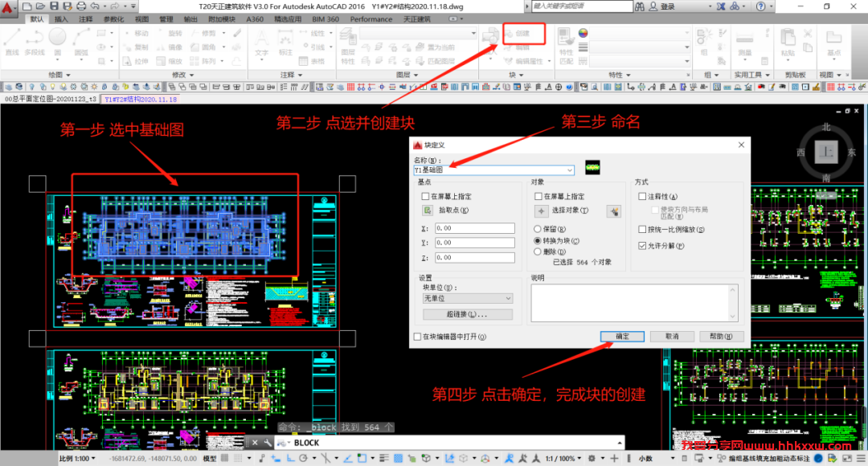Open the 比例 1:100 scale dropdown
Image resolution: width=868 pixels, height=466 pixels.
point(77,458)
